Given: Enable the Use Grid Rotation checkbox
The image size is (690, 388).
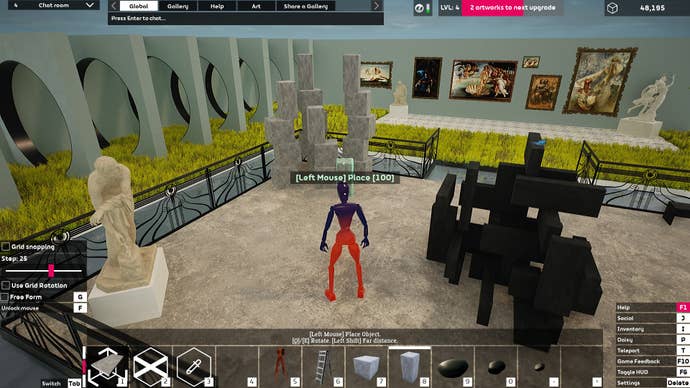Looking at the screenshot, I should click(6, 286).
